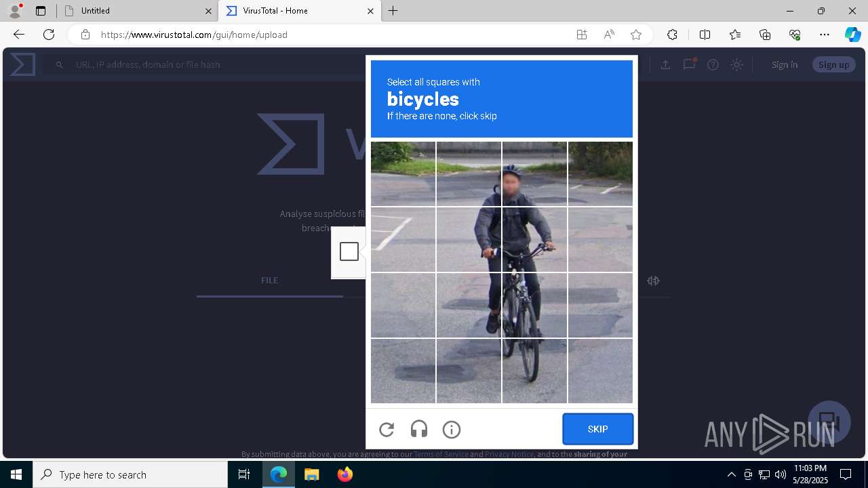The height and width of the screenshot is (488, 868).
Task: Open the captcha info icon
Action: tap(452, 429)
